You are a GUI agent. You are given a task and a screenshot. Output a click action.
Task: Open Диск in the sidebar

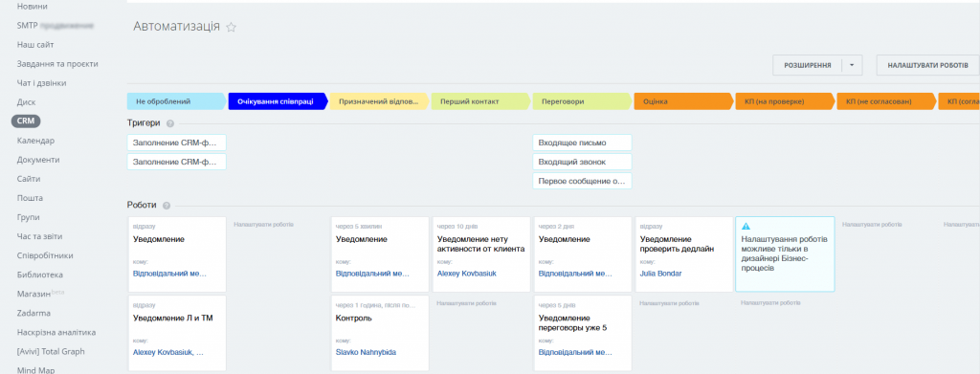pyautogui.click(x=27, y=102)
